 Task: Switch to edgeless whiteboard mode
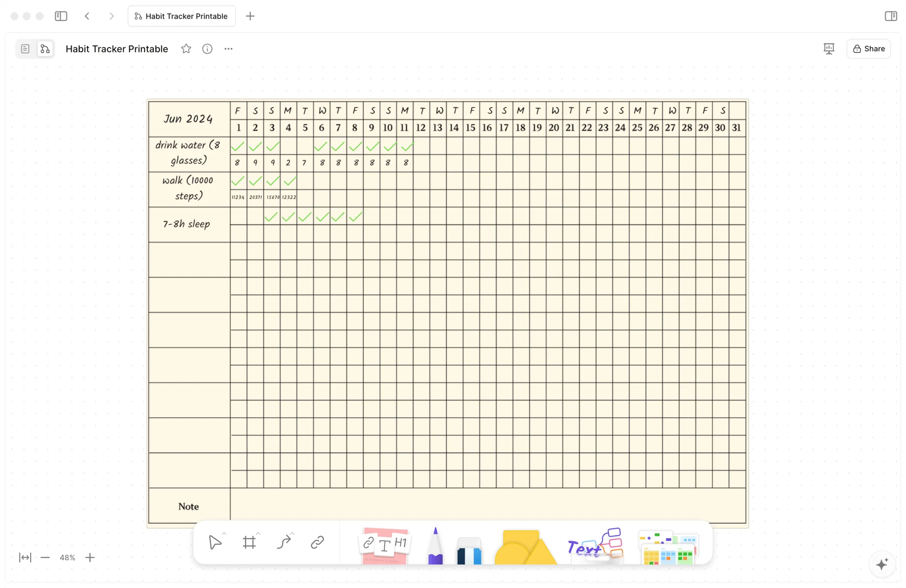click(45, 49)
